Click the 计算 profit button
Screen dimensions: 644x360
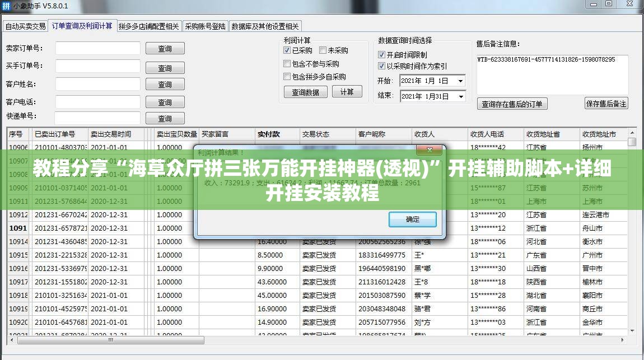[347, 91]
